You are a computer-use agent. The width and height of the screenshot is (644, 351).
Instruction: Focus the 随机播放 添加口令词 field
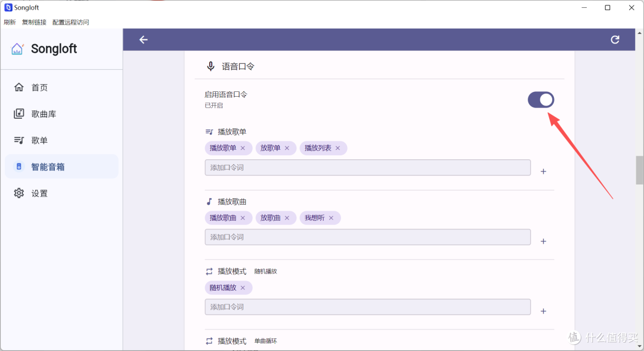(367, 307)
